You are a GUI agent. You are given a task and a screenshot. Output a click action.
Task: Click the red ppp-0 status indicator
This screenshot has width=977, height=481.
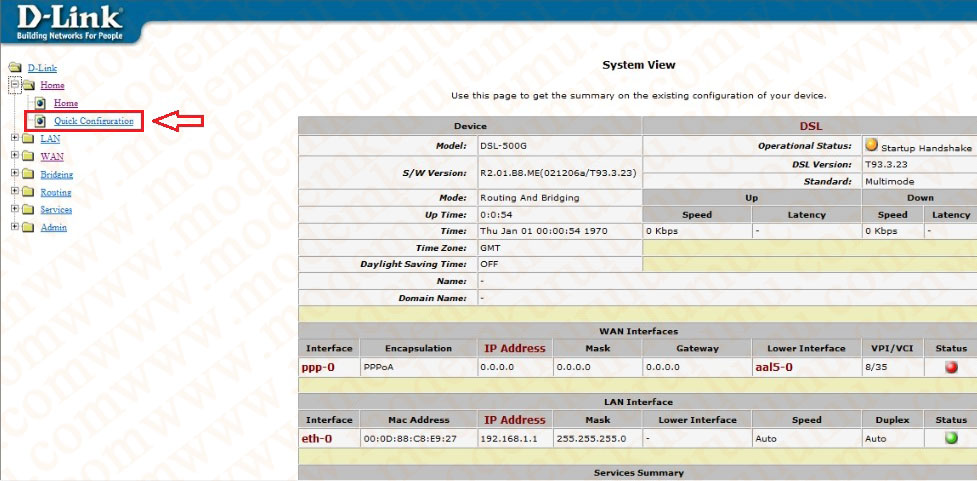tap(951, 368)
